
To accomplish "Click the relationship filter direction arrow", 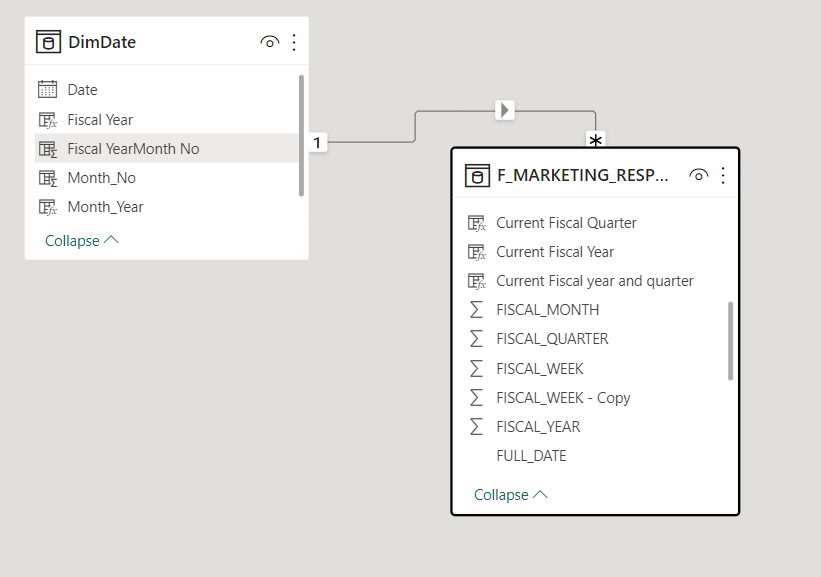I will pos(505,110).
